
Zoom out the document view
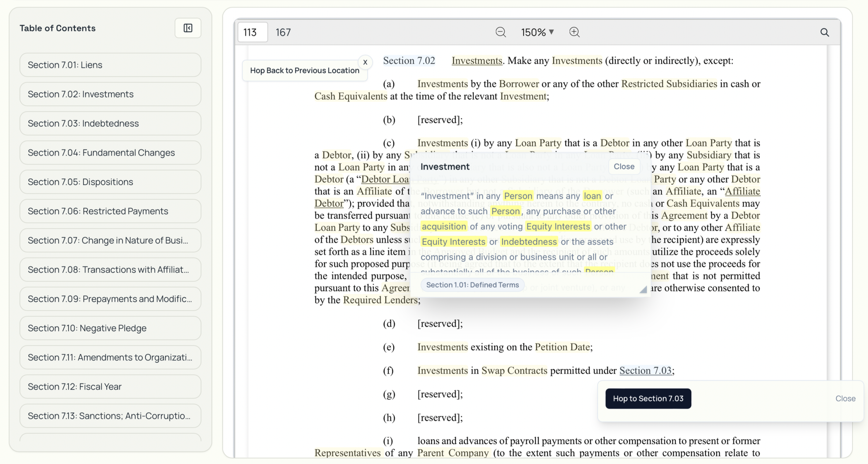pyautogui.click(x=500, y=32)
